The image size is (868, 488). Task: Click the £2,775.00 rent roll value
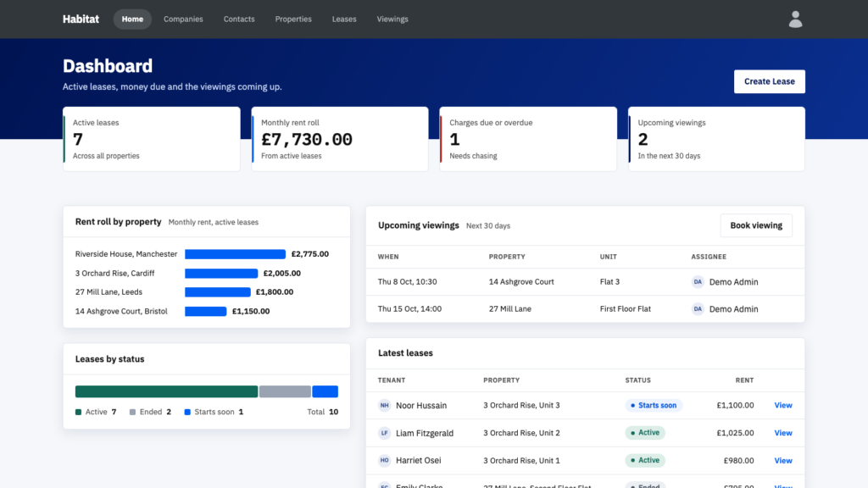click(310, 254)
